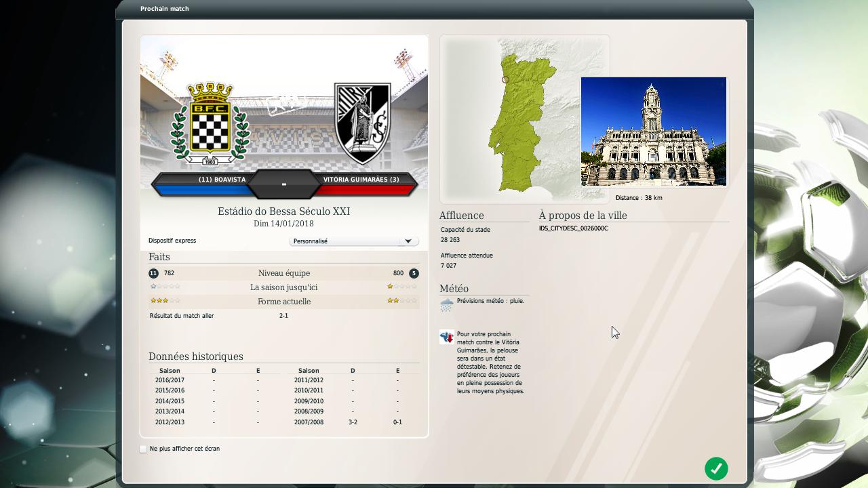This screenshot has height=488, width=868.
Task: Click the Boavista rank 11 badge
Action: click(153, 273)
